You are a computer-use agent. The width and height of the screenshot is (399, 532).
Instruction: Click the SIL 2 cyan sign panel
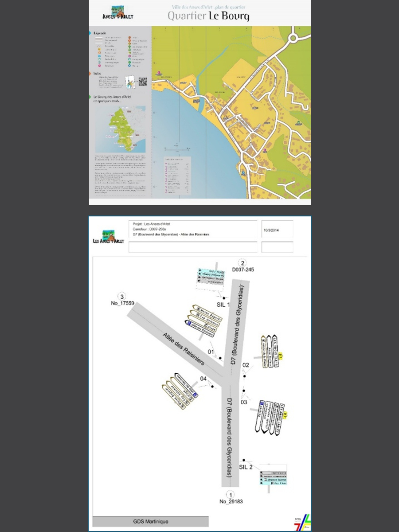273,475
